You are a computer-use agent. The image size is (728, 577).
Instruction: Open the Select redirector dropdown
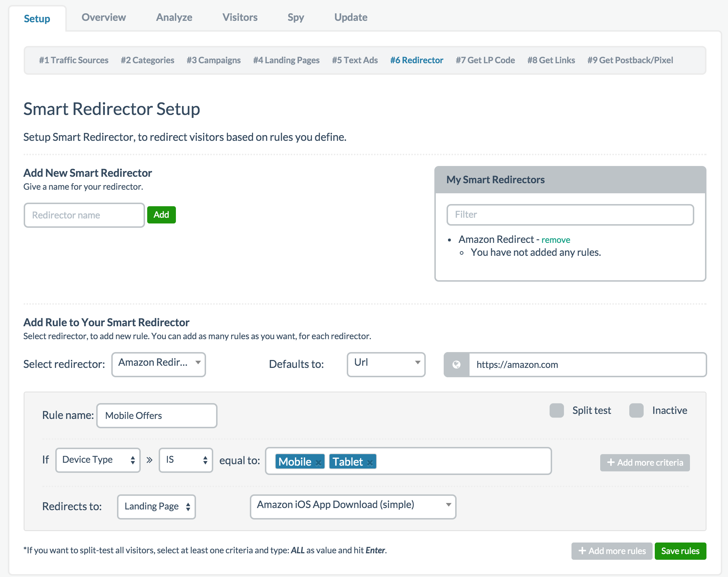tap(159, 364)
